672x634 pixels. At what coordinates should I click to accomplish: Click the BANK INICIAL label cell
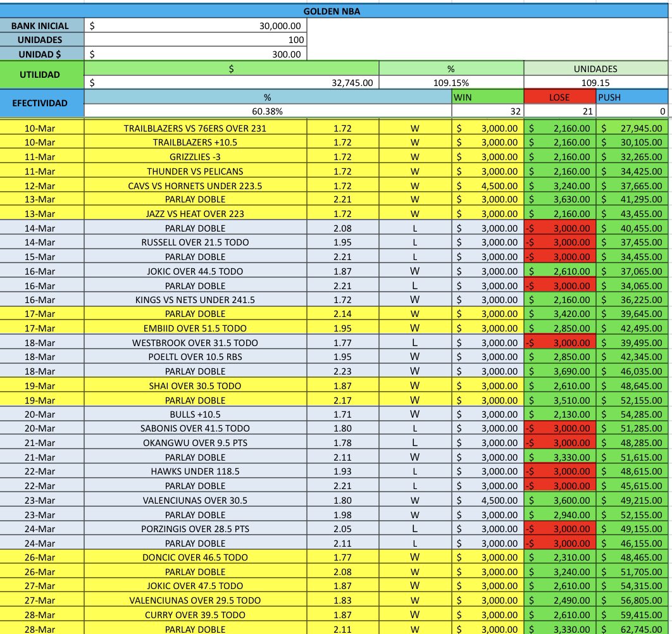click(42, 26)
